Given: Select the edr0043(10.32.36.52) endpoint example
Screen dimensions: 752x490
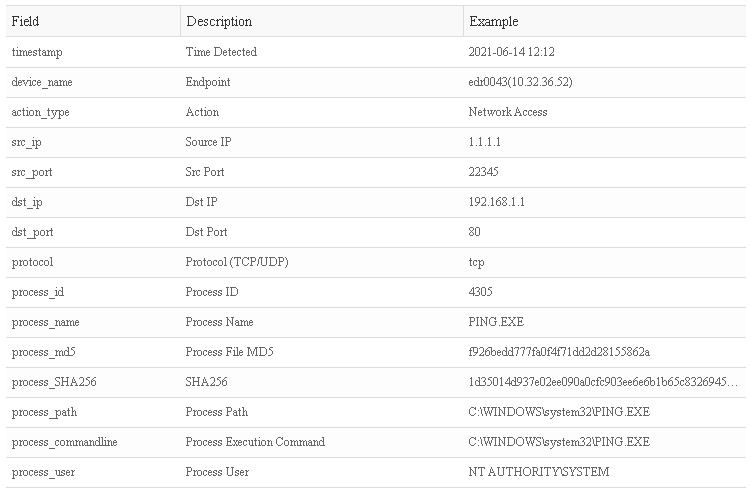Looking at the screenshot, I should 520,82.
